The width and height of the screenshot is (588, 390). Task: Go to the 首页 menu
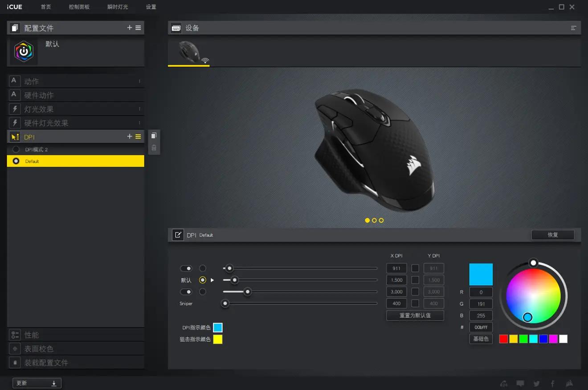(x=45, y=7)
